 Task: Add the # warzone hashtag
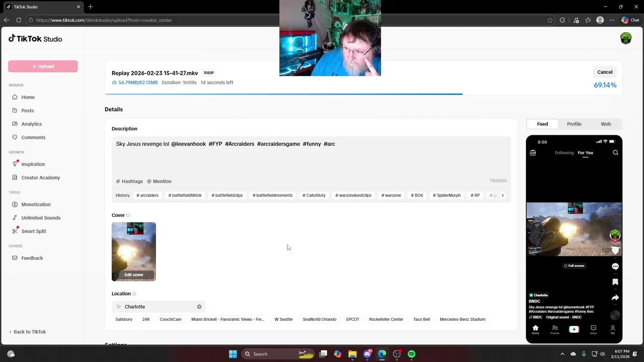pos(391,195)
